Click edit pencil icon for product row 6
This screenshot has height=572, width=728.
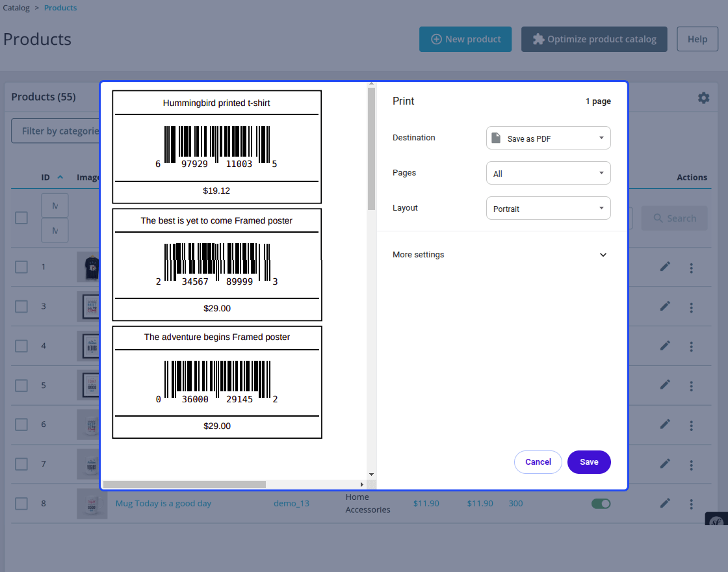pos(665,424)
